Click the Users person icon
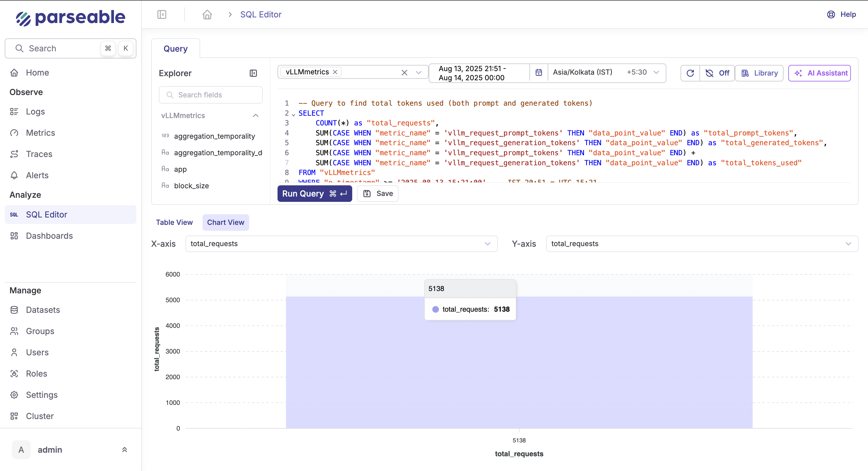The height and width of the screenshot is (471, 868). tap(14, 352)
